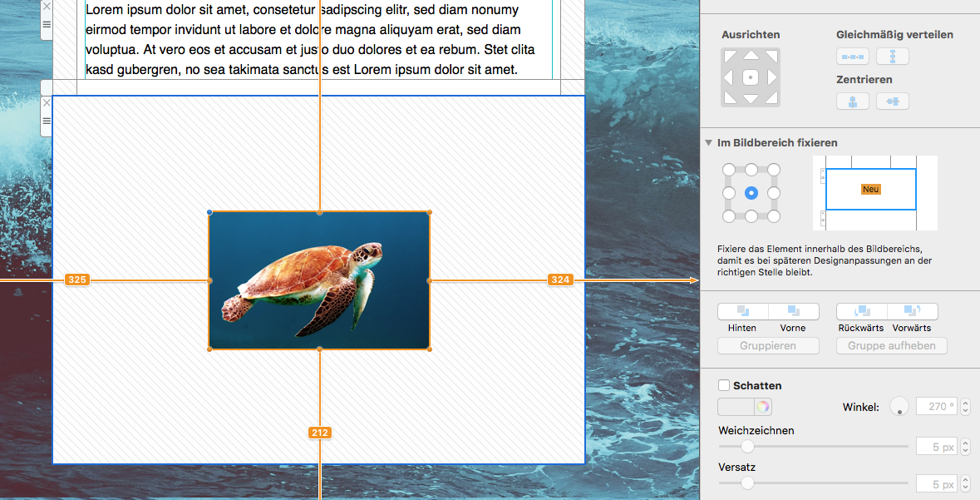Enable the Schatten checkbox
The height and width of the screenshot is (500, 980).
724,385
